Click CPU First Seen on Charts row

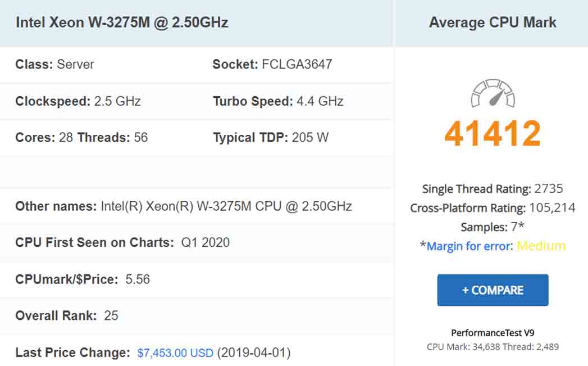(x=122, y=243)
